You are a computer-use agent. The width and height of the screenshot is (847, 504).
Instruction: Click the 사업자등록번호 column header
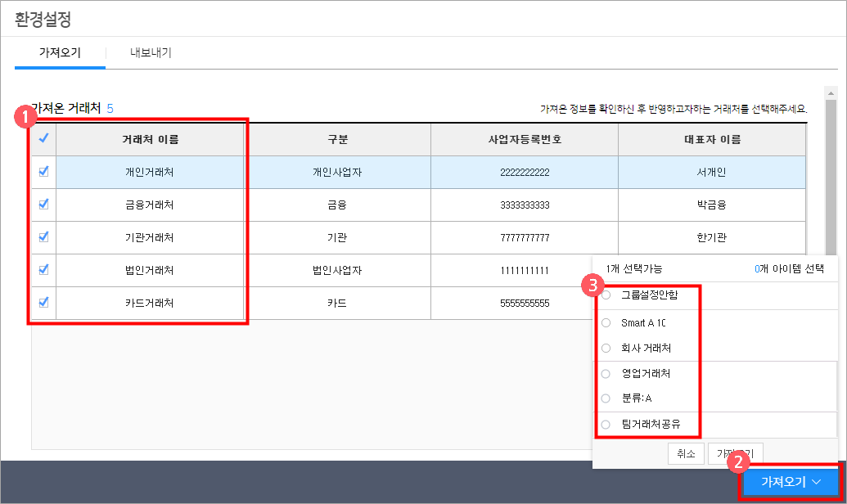click(x=524, y=139)
